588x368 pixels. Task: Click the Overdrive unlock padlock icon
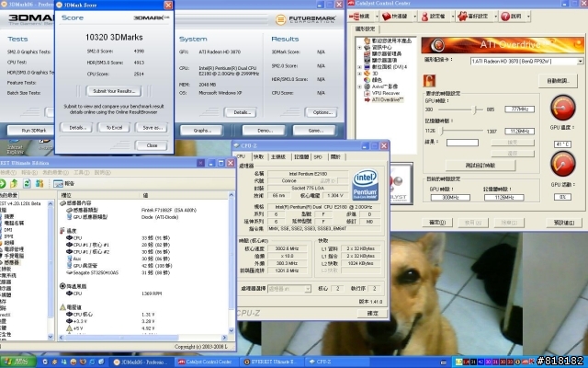[x=429, y=80]
